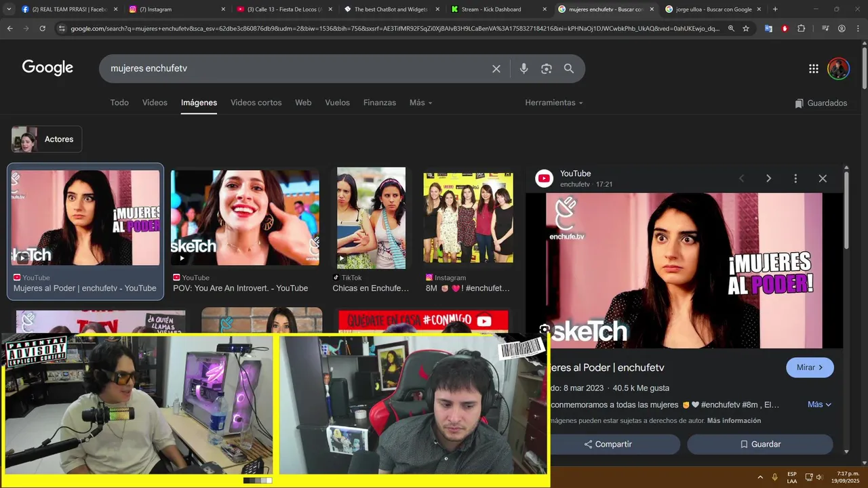Open the Google Translate extension icon
Image resolution: width=868 pixels, height=488 pixels.
pyautogui.click(x=768, y=28)
